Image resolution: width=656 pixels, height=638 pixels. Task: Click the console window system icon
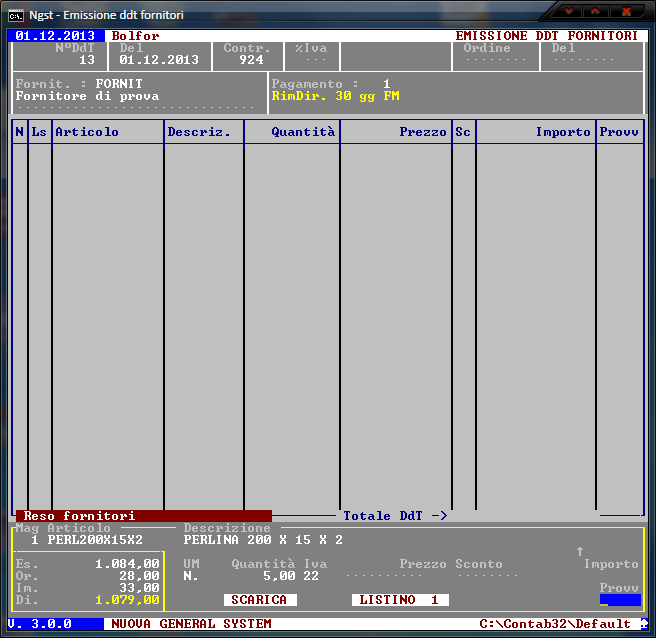[x=16, y=13]
